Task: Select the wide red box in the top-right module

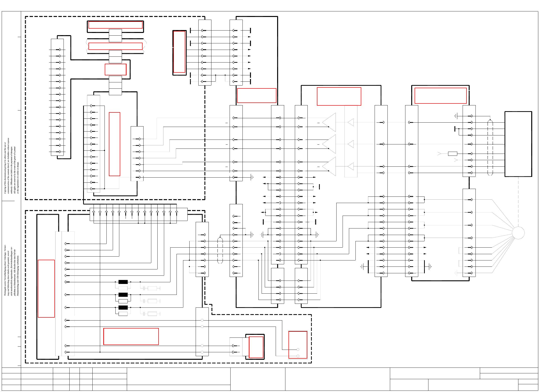Action: point(440,96)
